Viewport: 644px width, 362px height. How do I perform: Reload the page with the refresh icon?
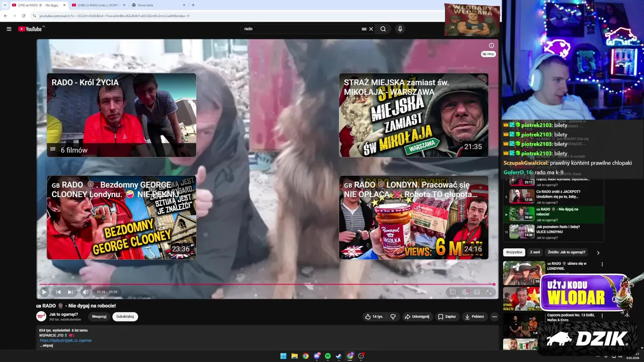coord(23,16)
